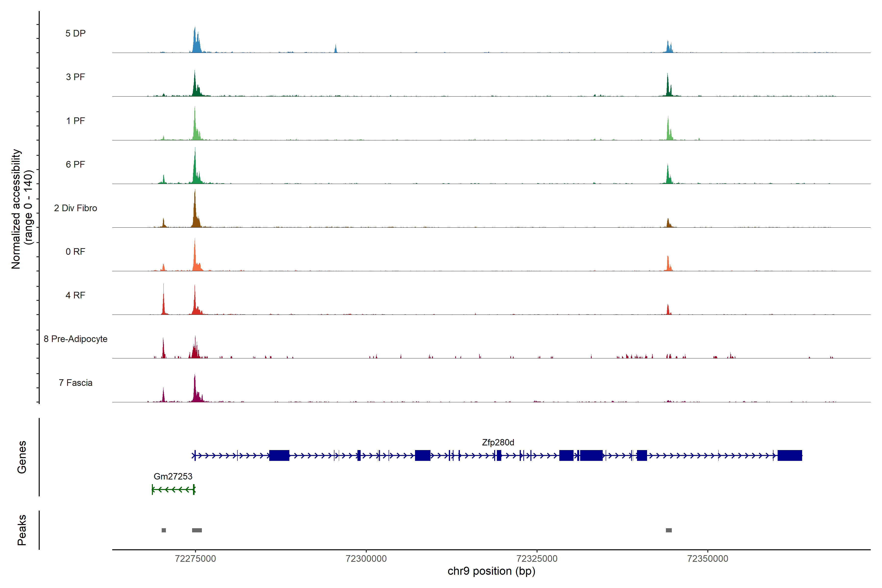The width and height of the screenshot is (882, 588).
Task: Click the 2 Div Fibro track label
Action: click(75, 208)
